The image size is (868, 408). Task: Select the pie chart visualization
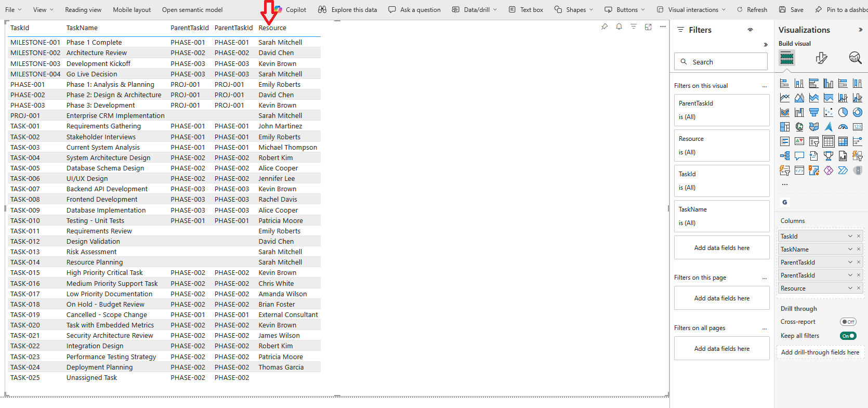tap(843, 112)
